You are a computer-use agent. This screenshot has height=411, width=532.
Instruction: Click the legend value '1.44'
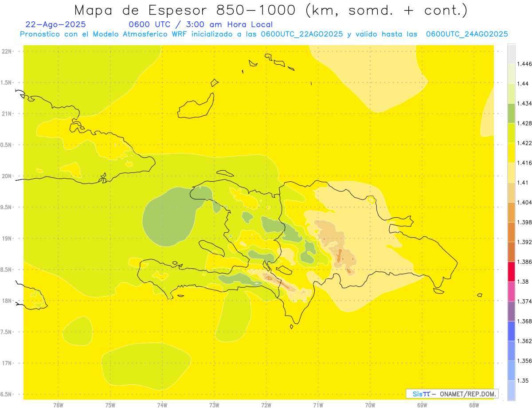[x=522, y=84]
